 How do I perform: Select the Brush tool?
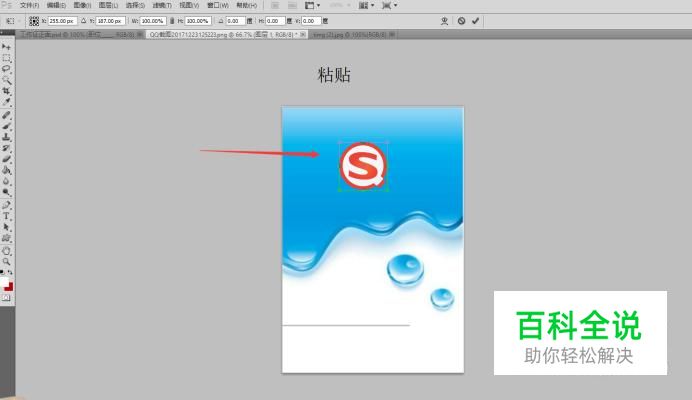pos(6,126)
